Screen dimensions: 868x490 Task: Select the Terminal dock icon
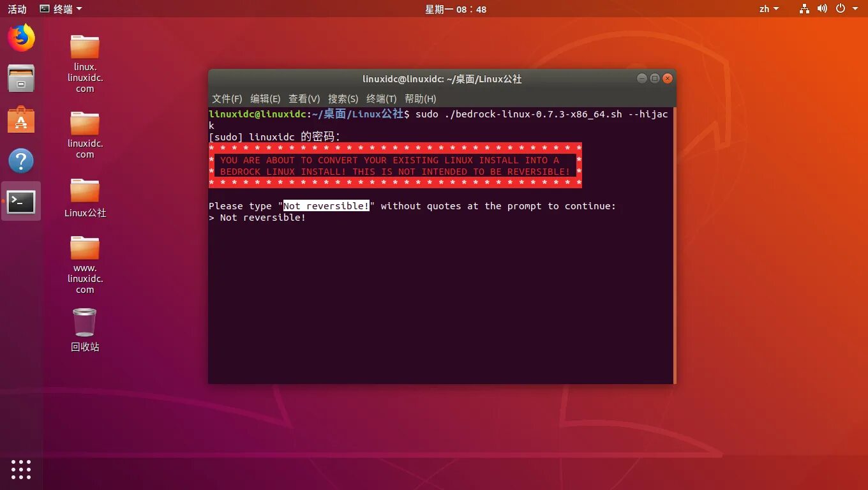tap(21, 202)
